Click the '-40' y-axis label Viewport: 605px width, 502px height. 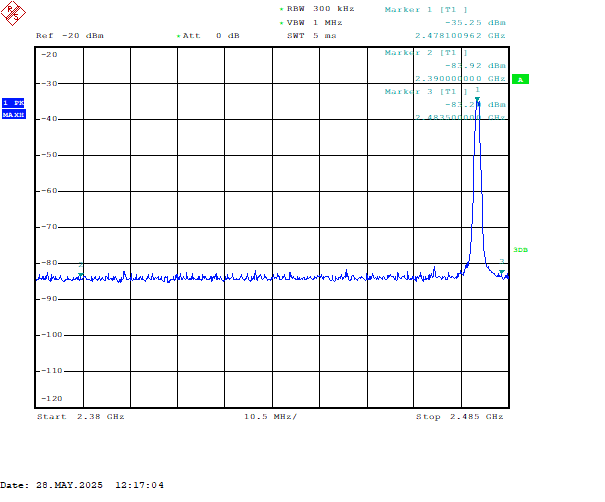pyautogui.click(x=49, y=119)
